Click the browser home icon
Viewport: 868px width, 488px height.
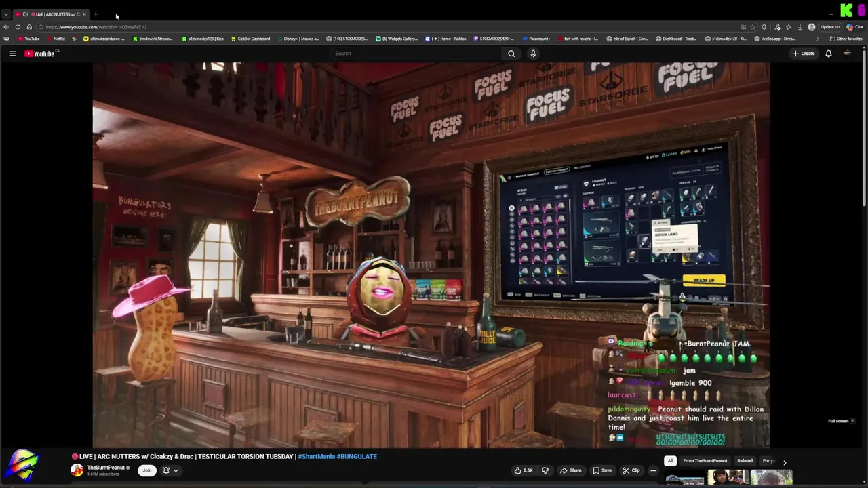pos(29,27)
